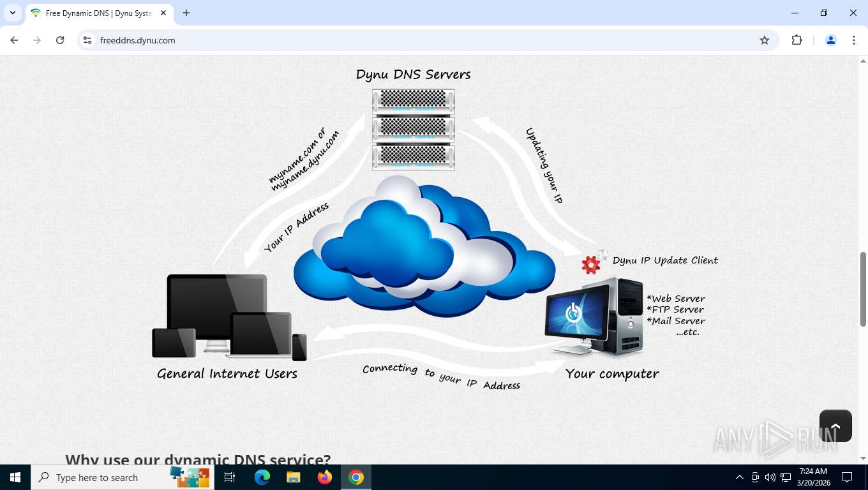
Task: Select the Free Dynamic DNS tab
Action: point(99,13)
